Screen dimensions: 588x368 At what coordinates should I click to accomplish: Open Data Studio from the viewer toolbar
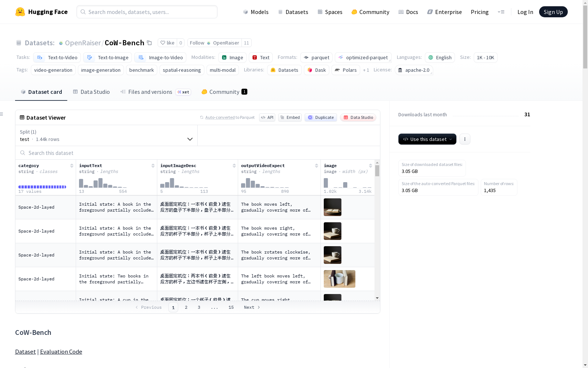point(358,117)
